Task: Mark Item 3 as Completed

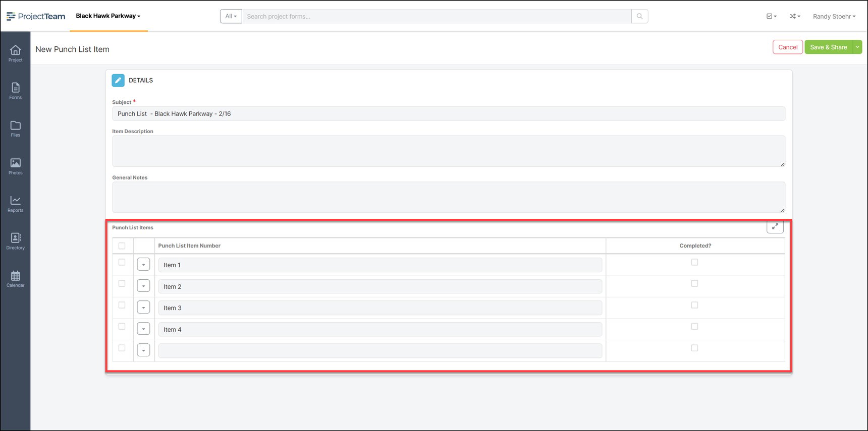Action: 694,305
